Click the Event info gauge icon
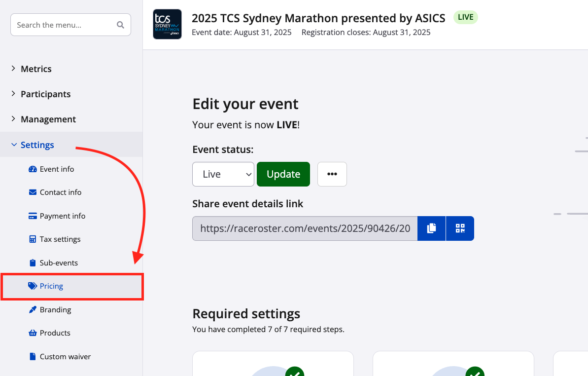 pyautogui.click(x=33, y=169)
